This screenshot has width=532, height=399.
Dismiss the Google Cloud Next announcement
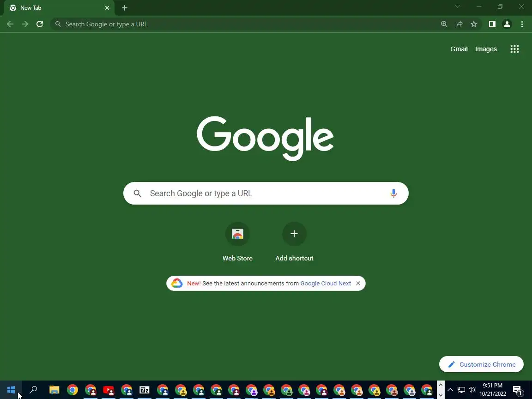pyautogui.click(x=358, y=283)
